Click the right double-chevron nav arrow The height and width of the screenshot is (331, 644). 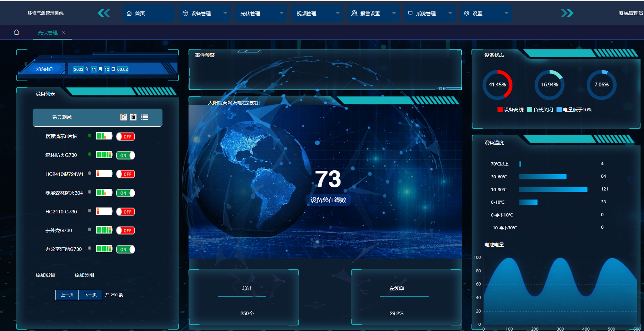point(567,14)
